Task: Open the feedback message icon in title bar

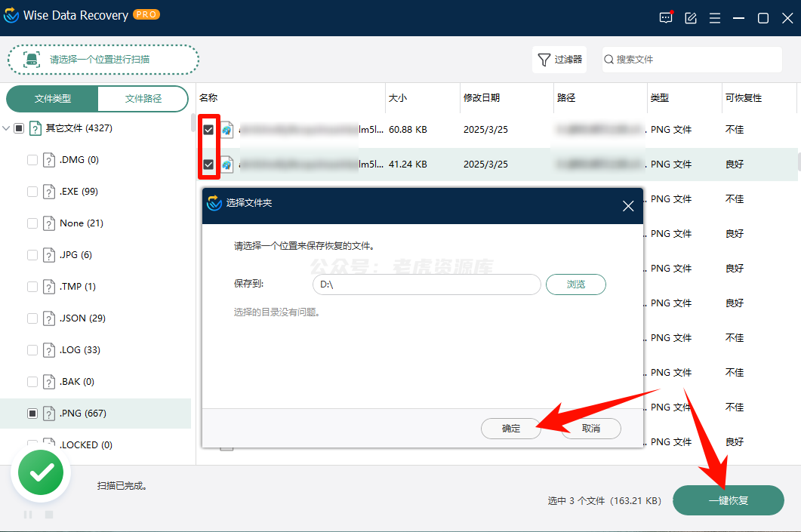Action: 666,18
